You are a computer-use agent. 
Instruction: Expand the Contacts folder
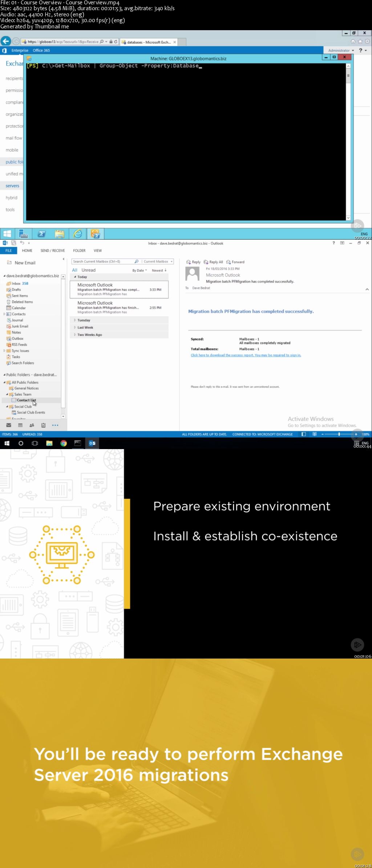(x=4, y=314)
